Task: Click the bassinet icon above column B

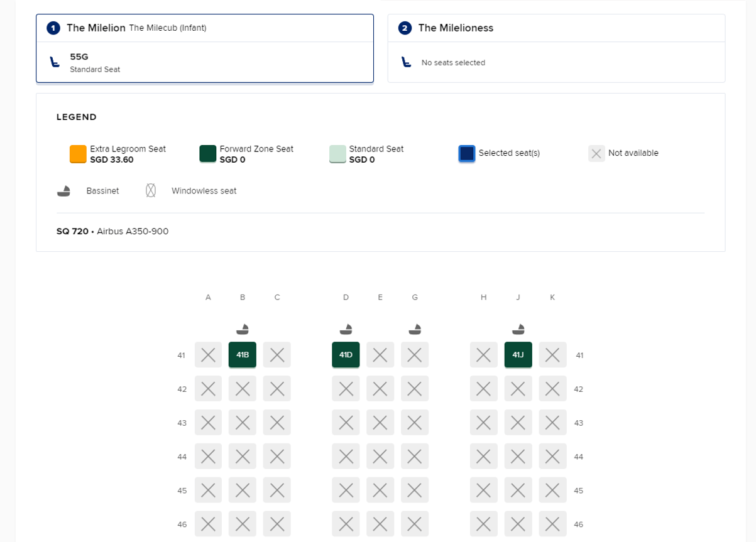Action: tap(243, 328)
